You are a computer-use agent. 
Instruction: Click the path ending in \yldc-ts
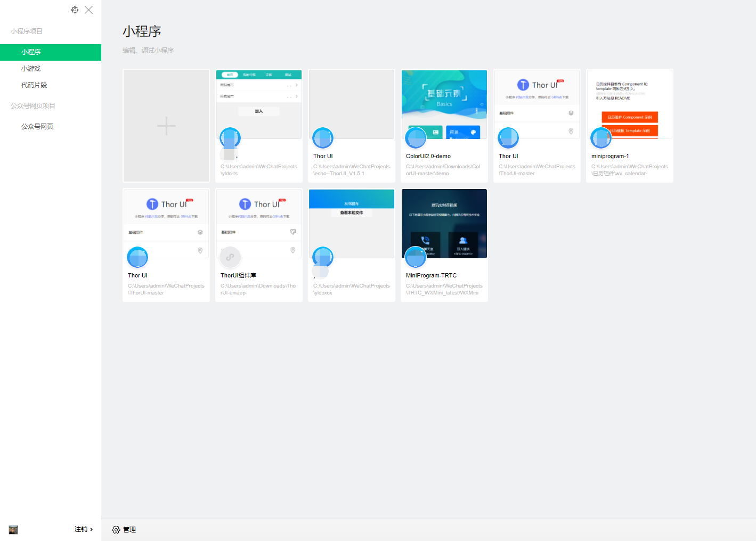click(259, 170)
